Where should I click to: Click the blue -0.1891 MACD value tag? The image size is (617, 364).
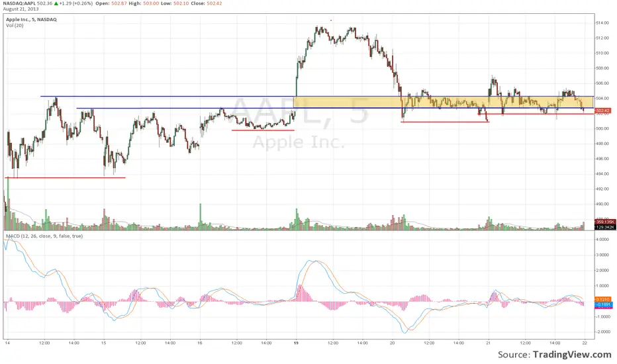pos(603,304)
